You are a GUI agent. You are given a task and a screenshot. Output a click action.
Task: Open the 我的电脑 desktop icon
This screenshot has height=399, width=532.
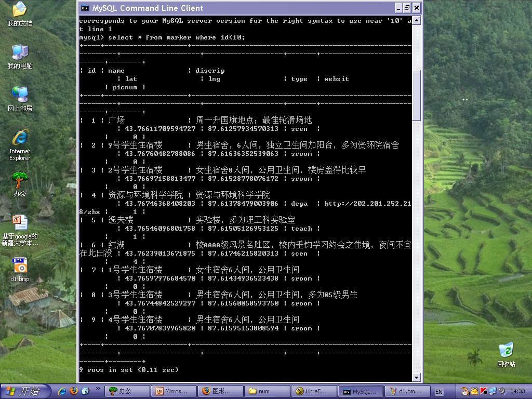20,52
